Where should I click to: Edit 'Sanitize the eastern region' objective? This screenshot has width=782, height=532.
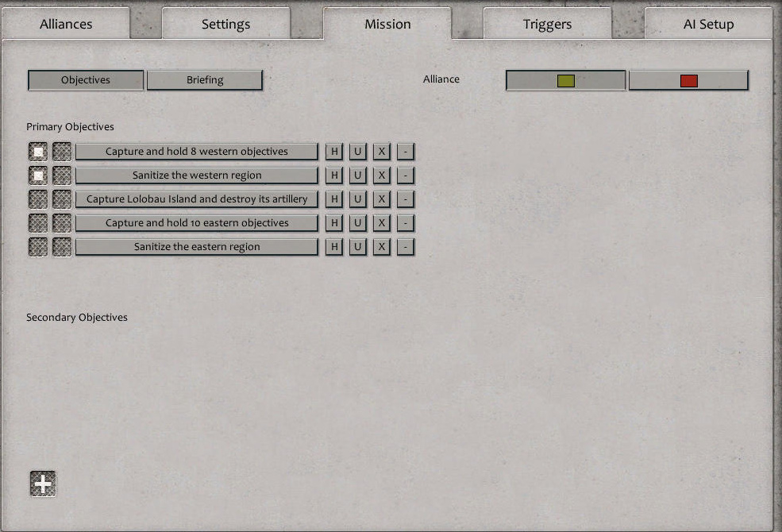click(x=197, y=247)
